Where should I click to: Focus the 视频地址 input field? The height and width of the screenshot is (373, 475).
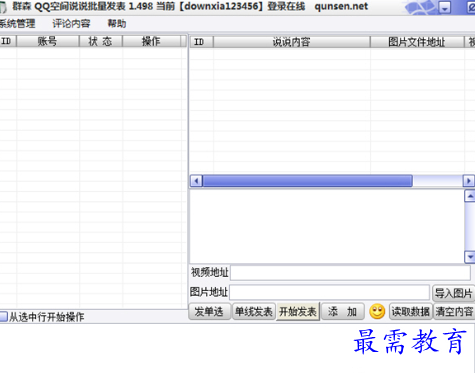pyautogui.click(x=350, y=273)
